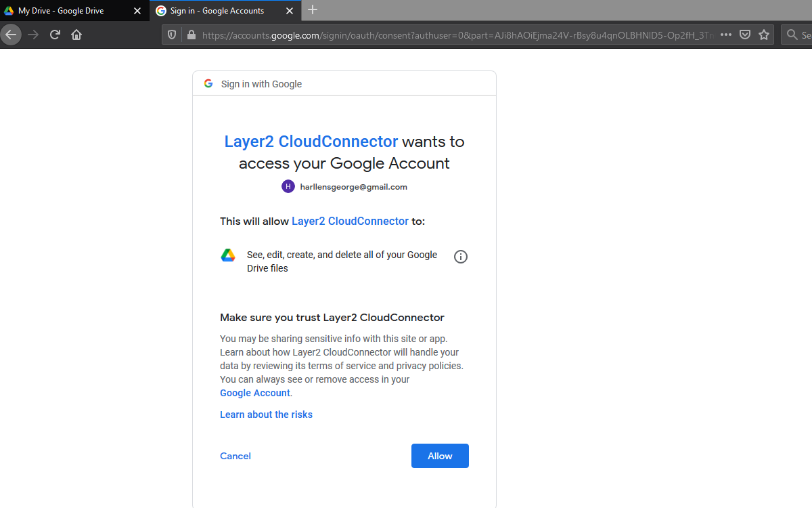
Task: Show details via the Drive permission info icon
Action: tap(461, 257)
